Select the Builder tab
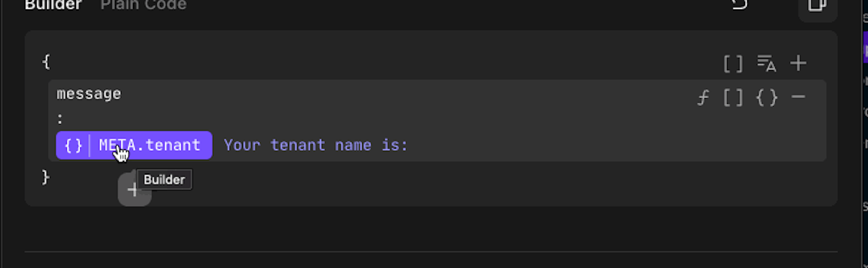Viewport: 868px width, 268px height. tap(53, 5)
